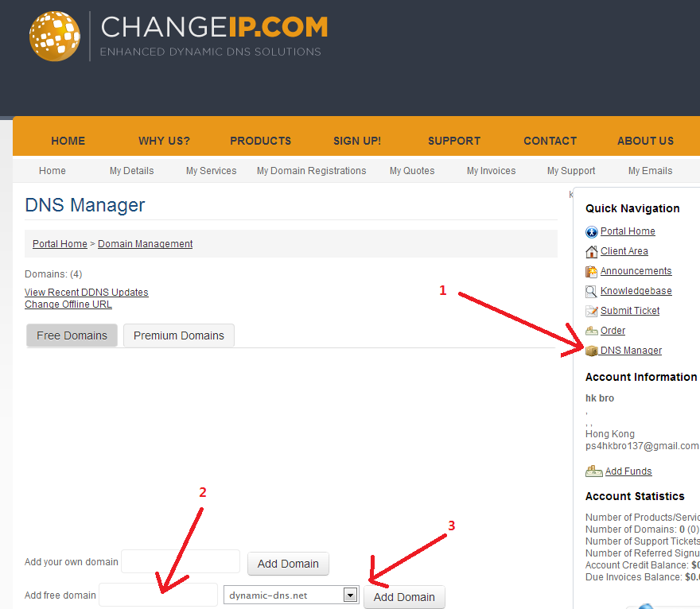Click the Announcements link

pyautogui.click(x=636, y=271)
